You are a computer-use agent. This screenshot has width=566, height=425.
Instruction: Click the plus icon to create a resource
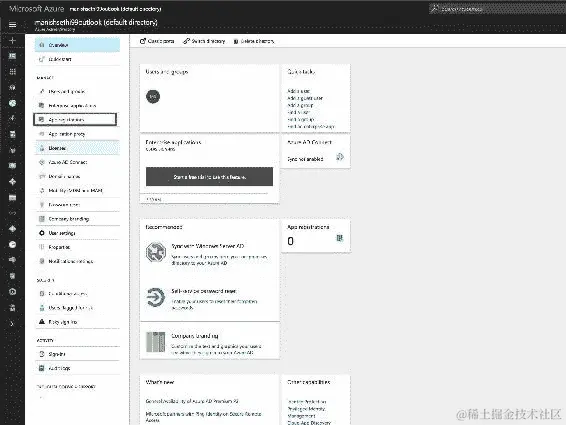click(x=12, y=40)
